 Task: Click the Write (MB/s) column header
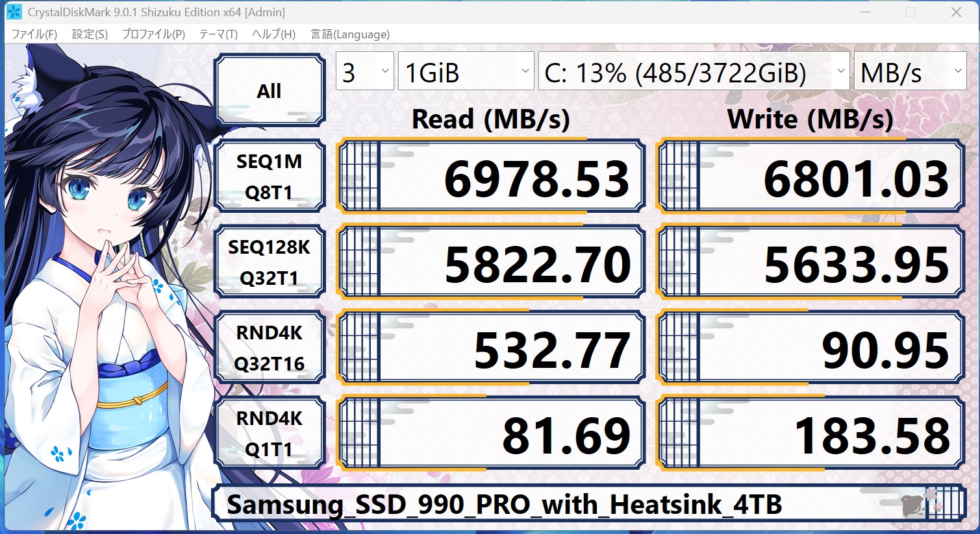pyautogui.click(x=810, y=119)
